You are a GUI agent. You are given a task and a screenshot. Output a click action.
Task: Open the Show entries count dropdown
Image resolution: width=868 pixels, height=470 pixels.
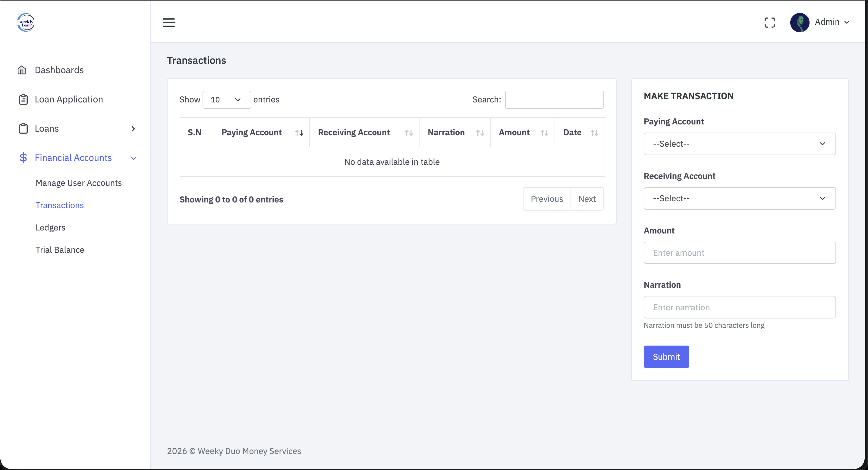[x=227, y=100]
